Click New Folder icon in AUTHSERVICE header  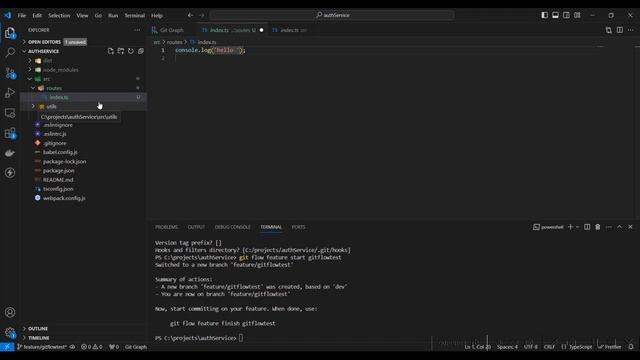(121, 51)
